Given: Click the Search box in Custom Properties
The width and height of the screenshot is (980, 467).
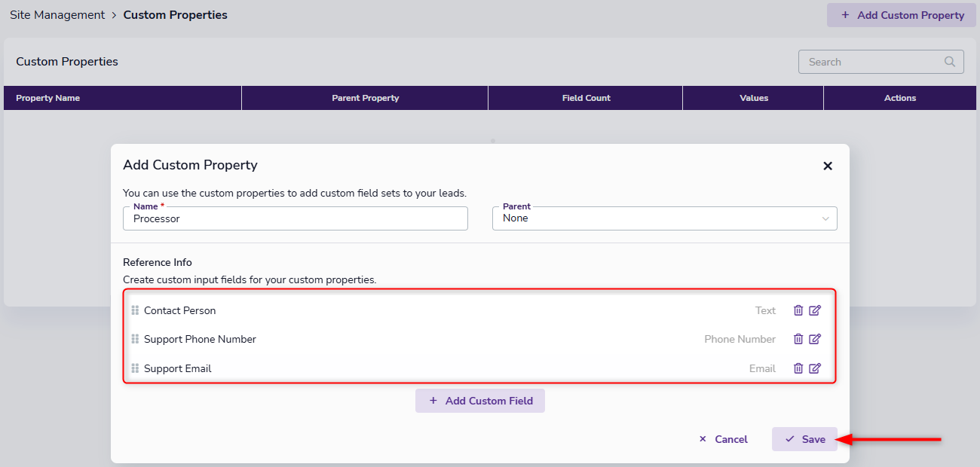Looking at the screenshot, I should pyautogui.click(x=880, y=62).
